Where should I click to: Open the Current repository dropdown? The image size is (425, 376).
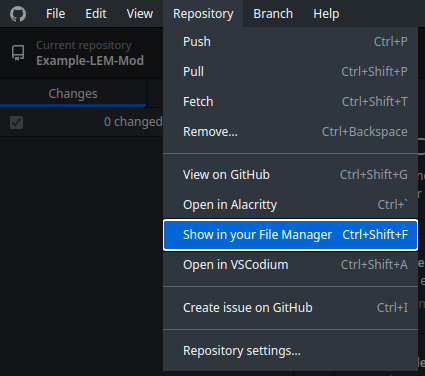coord(82,53)
